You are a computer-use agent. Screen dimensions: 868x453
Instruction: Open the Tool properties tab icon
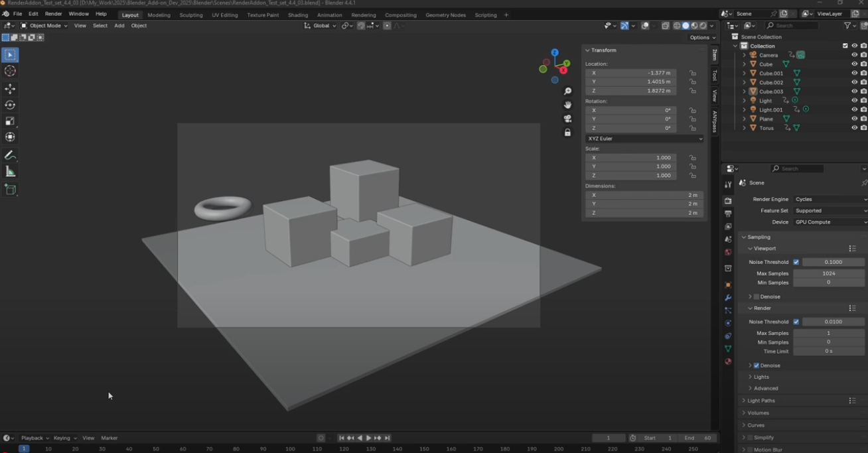coord(728,184)
